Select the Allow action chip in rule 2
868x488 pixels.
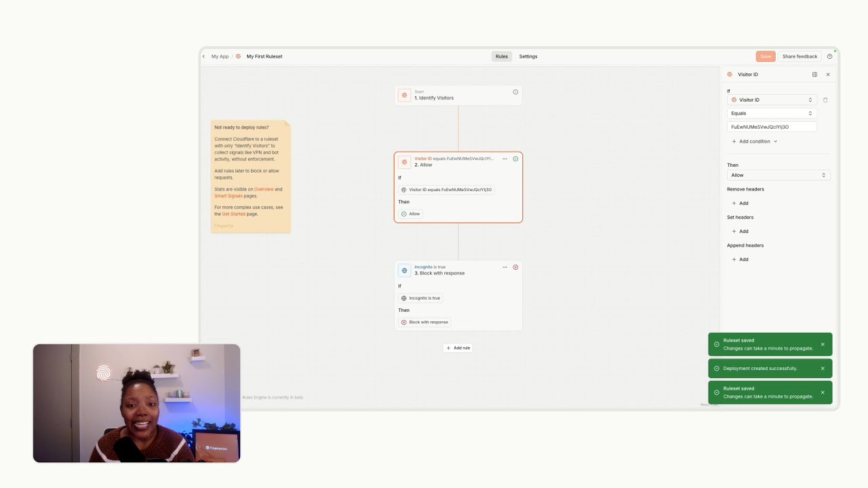pyautogui.click(x=410, y=213)
